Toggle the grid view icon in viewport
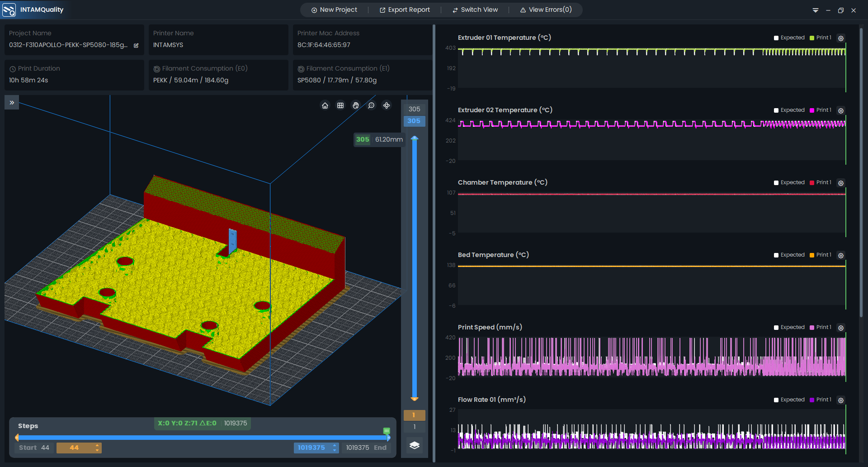Image resolution: width=868 pixels, height=467 pixels. (x=340, y=105)
